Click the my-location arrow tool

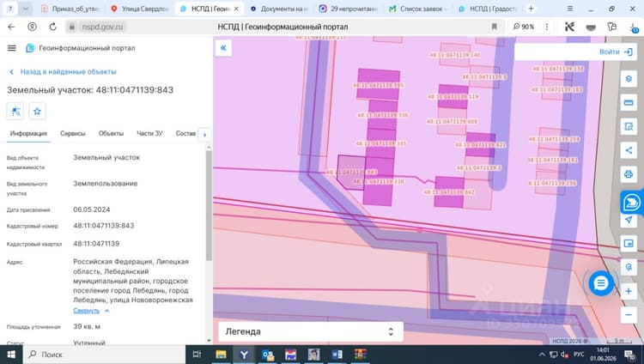pyautogui.click(x=629, y=220)
